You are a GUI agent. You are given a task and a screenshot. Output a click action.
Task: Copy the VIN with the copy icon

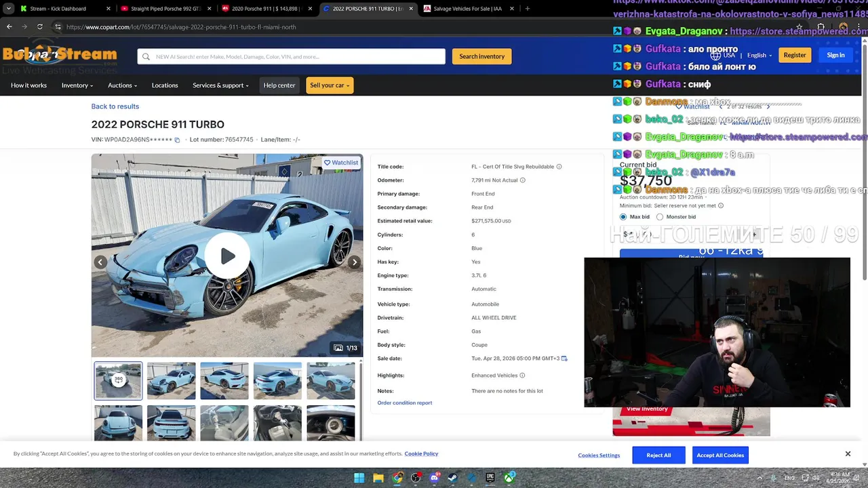[x=177, y=140]
